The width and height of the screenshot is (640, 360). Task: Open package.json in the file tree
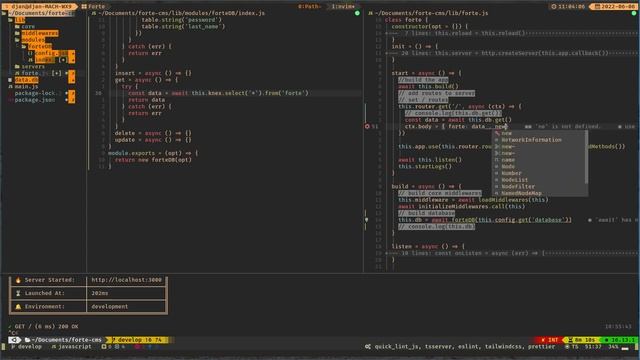point(35,100)
